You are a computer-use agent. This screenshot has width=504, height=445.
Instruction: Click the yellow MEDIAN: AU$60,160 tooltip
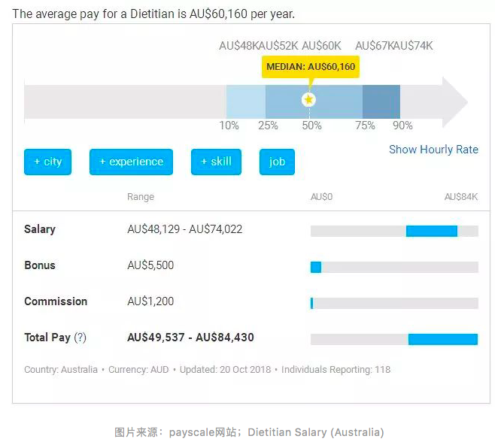(311, 67)
